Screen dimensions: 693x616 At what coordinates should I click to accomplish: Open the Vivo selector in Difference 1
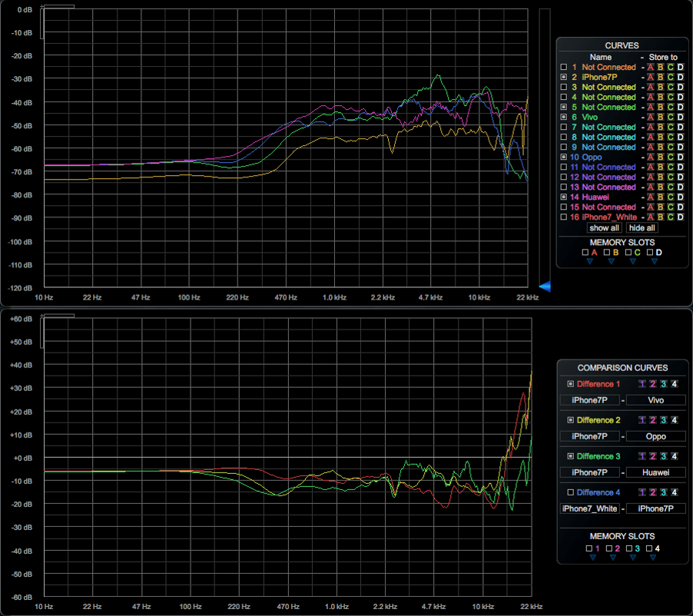656,400
